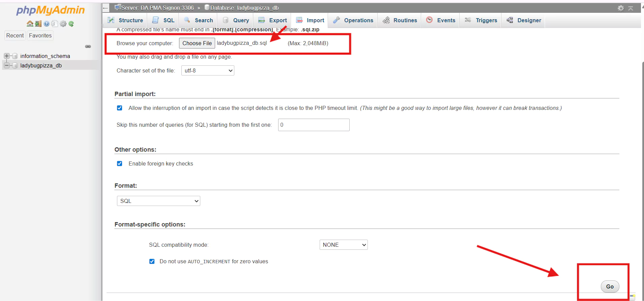The image size is (644, 301).
Task: Open navigation panel settings gear icon
Action: pyautogui.click(x=63, y=24)
